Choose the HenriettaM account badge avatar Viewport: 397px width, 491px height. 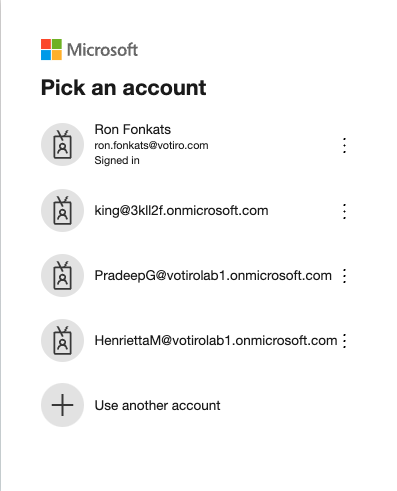point(62,341)
